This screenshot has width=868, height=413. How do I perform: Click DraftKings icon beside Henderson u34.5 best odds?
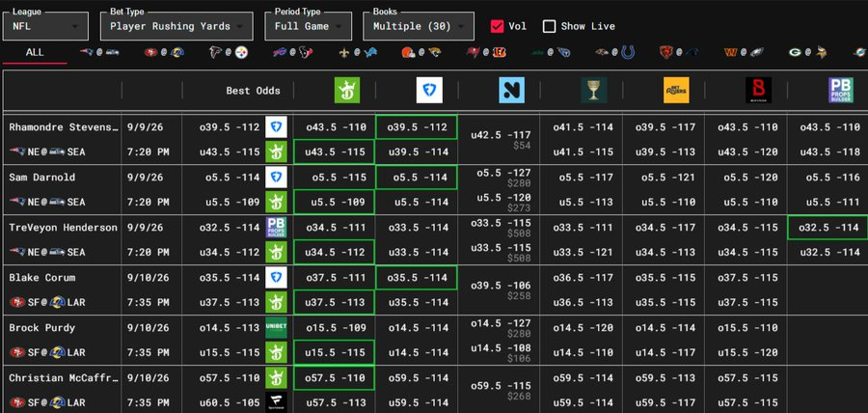point(276,252)
